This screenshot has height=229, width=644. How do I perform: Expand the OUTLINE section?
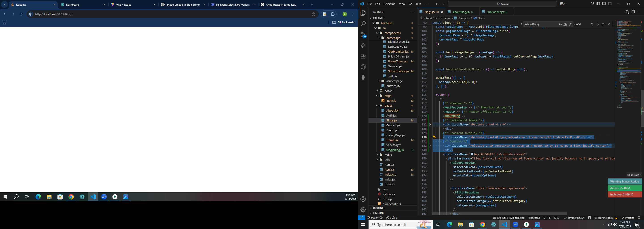(371, 208)
